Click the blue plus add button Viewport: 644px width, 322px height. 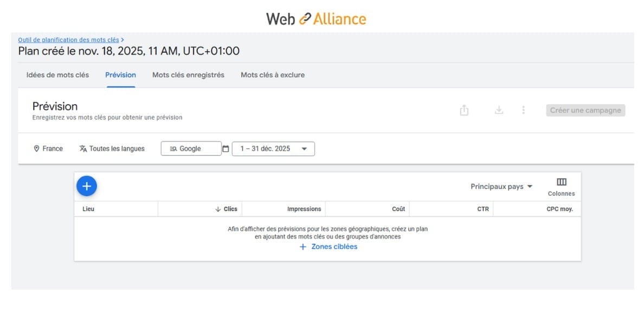pyautogui.click(x=87, y=186)
